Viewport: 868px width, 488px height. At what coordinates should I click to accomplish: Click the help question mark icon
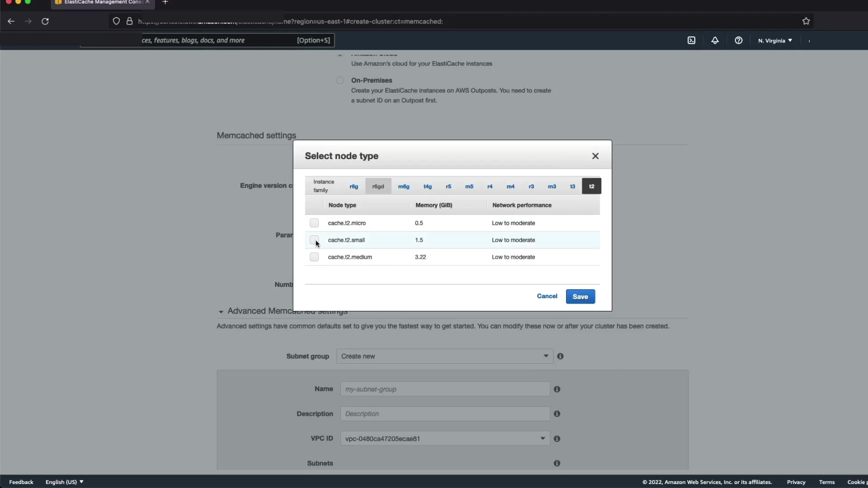coord(738,40)
